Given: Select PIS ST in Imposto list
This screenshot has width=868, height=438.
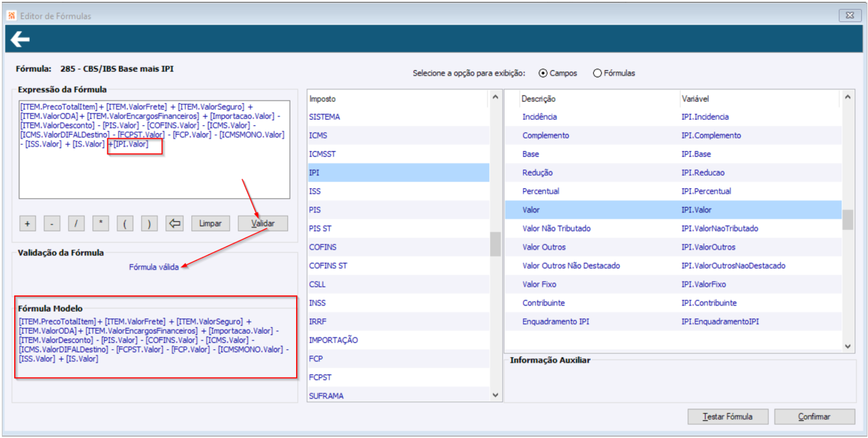Looking at the screenshot, I should pos(399,228).
